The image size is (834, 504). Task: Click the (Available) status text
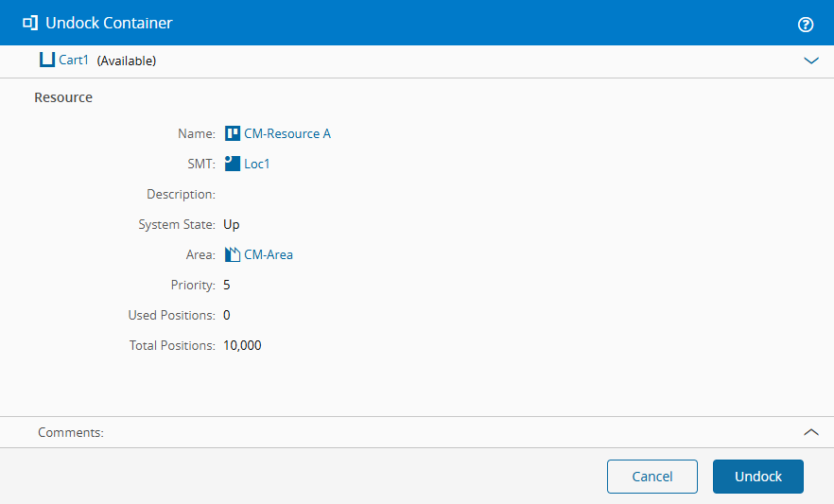coord(127,61)
